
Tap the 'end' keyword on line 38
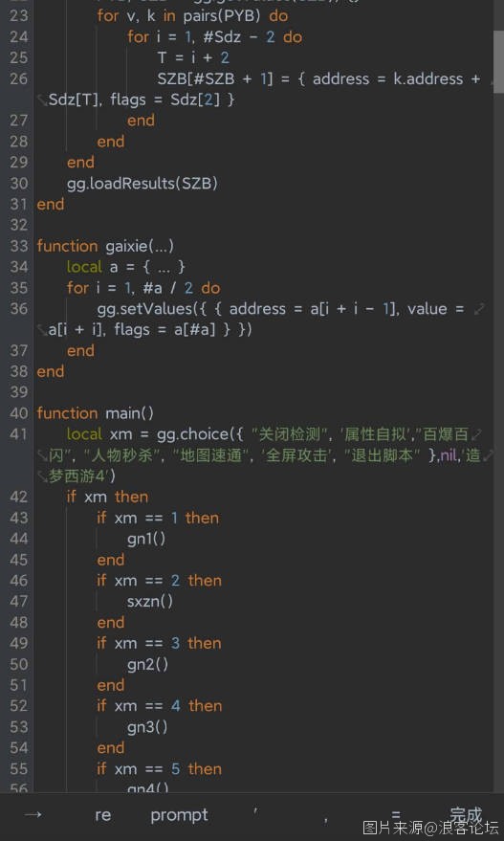51,371
